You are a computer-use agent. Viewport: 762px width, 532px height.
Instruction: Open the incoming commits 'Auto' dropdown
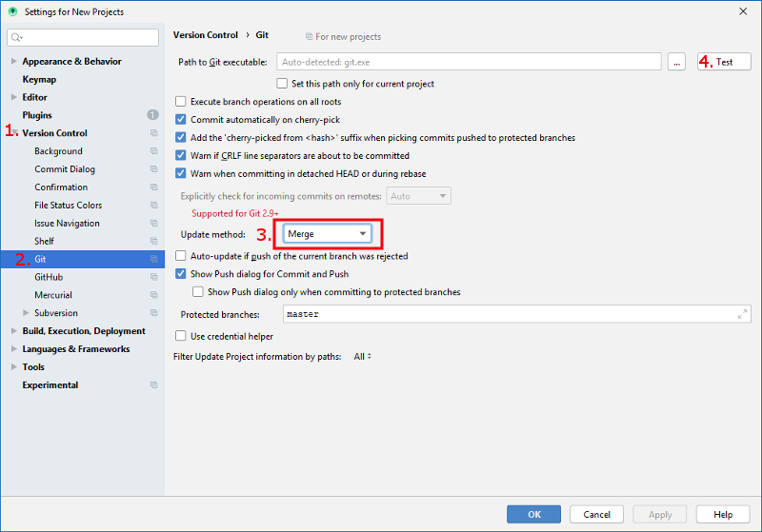418,196
